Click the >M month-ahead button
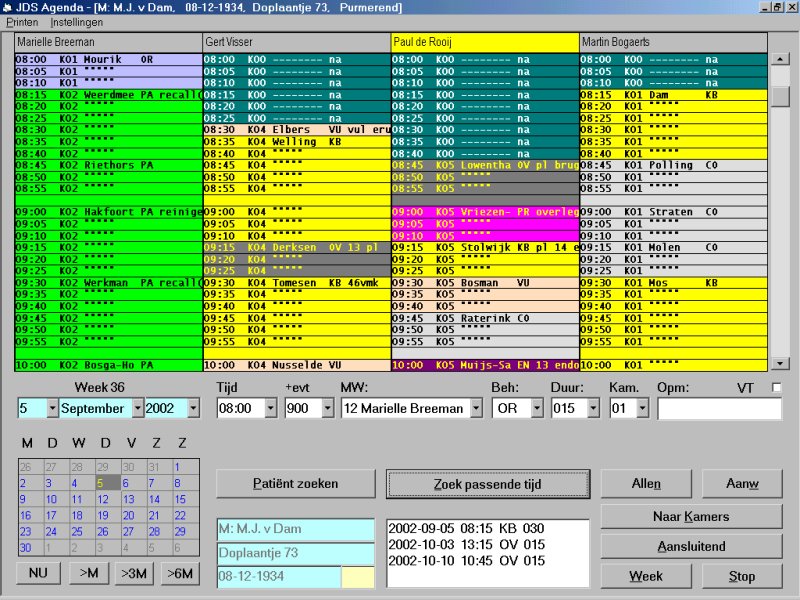Viewport: 800px width, 600px height. [89, 573]
